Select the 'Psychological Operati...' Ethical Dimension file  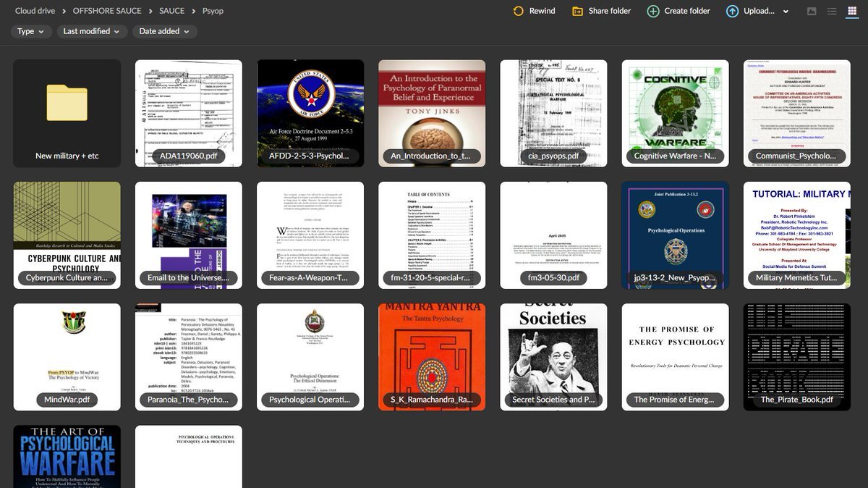point(310,357)
